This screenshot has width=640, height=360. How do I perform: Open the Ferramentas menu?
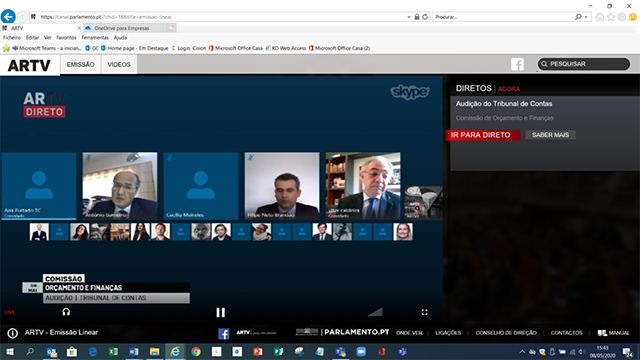tap(95, 38)
